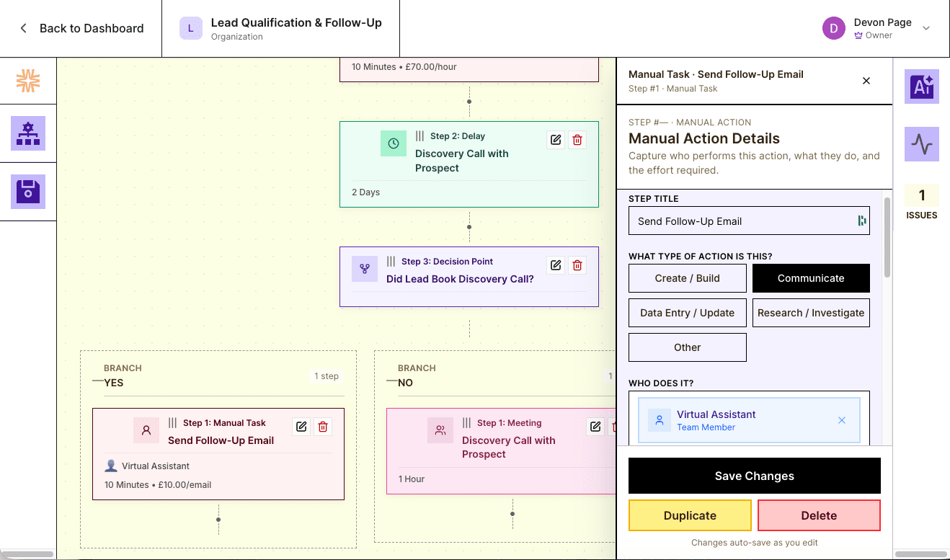The image size is (950, 560).
Task: Open the AI assistant panel icon
Action: 921,86
